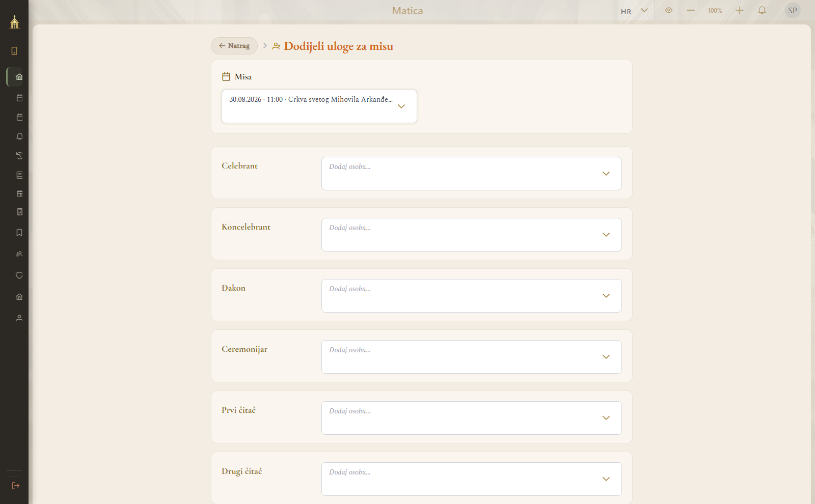Click the top bar notification bell
Image resolution: width=815 pixels, height=504 pixels.
(x=762, y=10)
